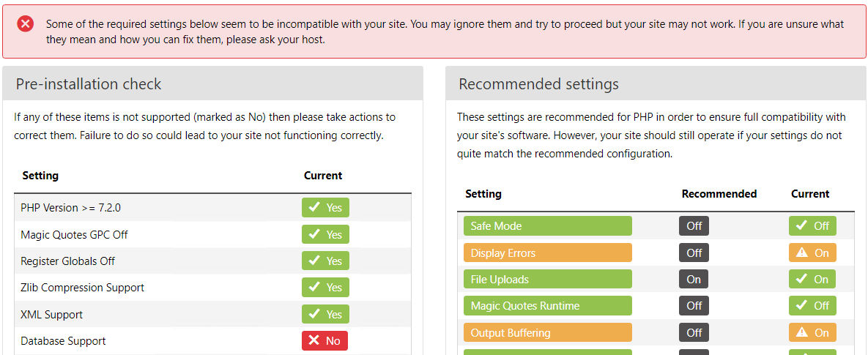
Task: Select the green File Uploads label
Action: pyautogui.click(x=547, y=279)
